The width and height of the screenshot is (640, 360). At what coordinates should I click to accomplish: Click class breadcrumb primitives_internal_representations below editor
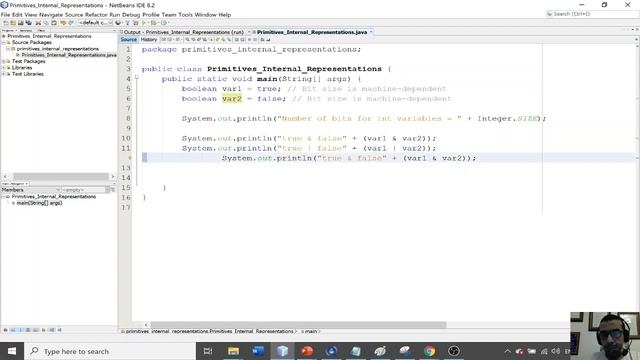[209, 331]
